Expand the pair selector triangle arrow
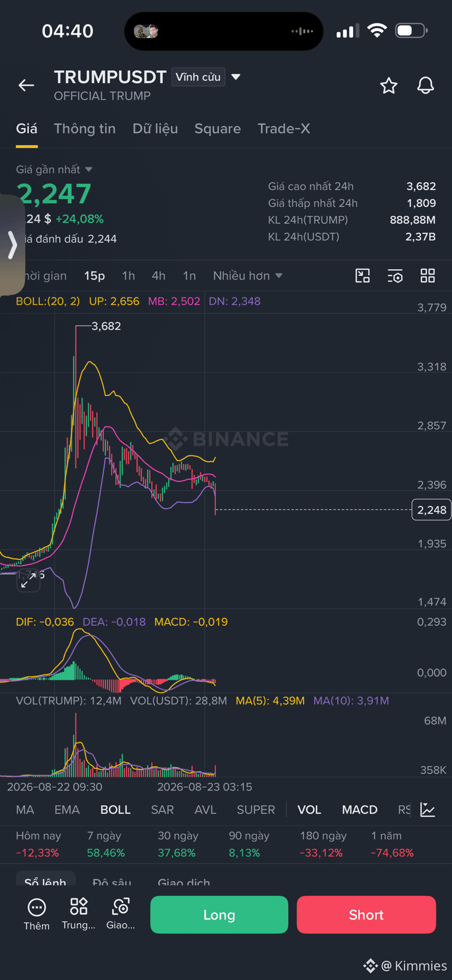The height and width of the screenshot is (980, 452). [x=236, y=77]
